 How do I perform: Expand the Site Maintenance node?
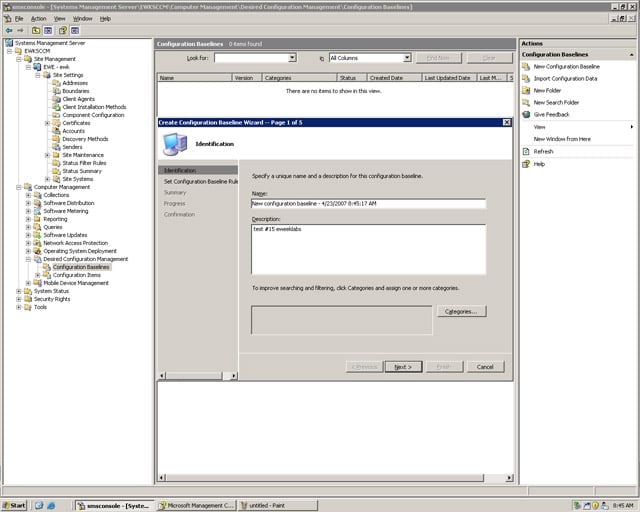(47, 155)
